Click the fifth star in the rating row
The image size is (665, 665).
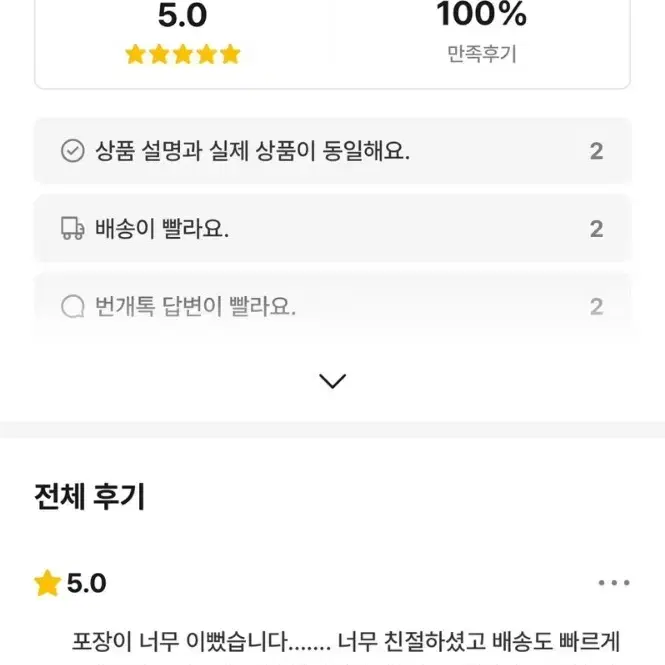[x=230, y=54]
